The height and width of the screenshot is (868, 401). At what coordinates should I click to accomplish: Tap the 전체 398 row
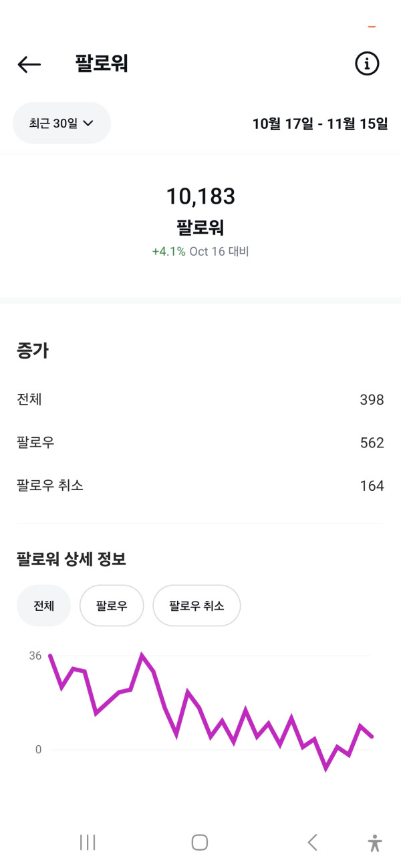(200, 400)
